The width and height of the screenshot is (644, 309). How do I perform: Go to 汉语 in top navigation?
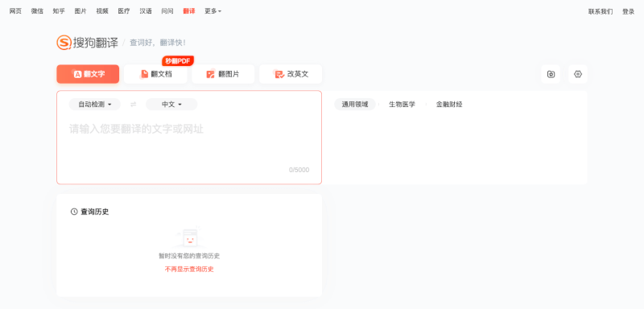click(146, 11)
